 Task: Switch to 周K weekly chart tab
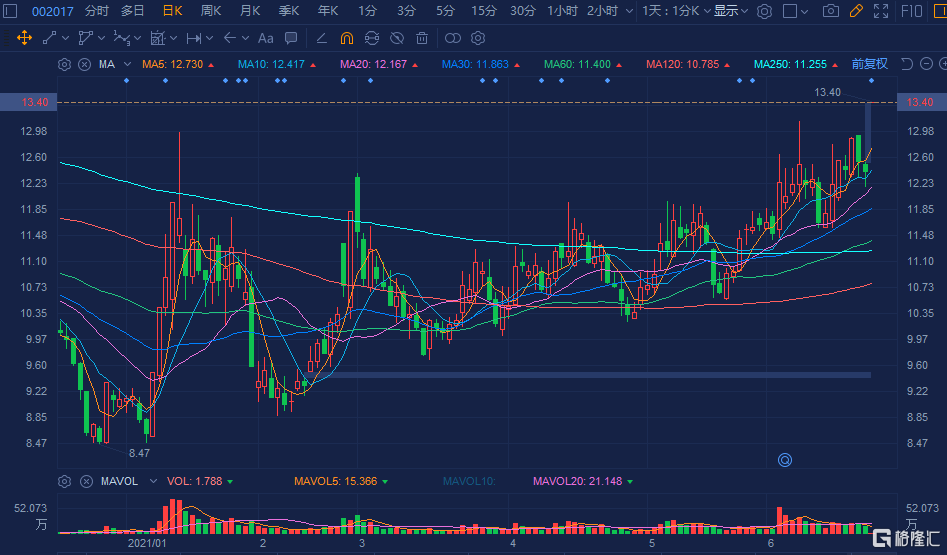pos(211,11)
